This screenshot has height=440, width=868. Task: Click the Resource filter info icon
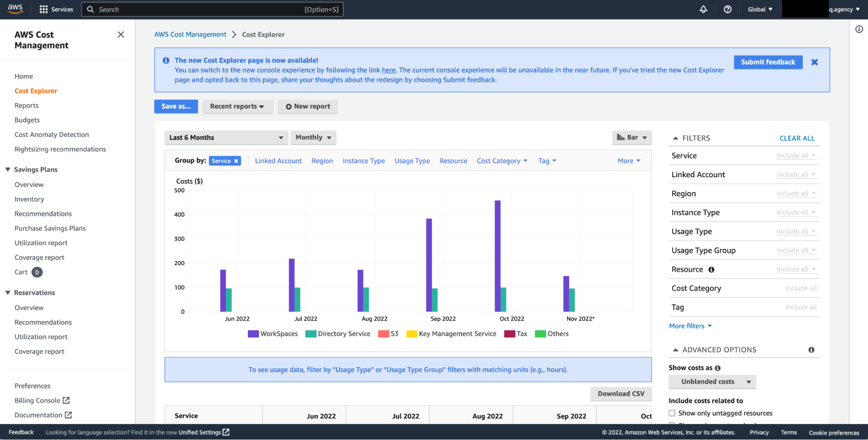click(711, 269)
